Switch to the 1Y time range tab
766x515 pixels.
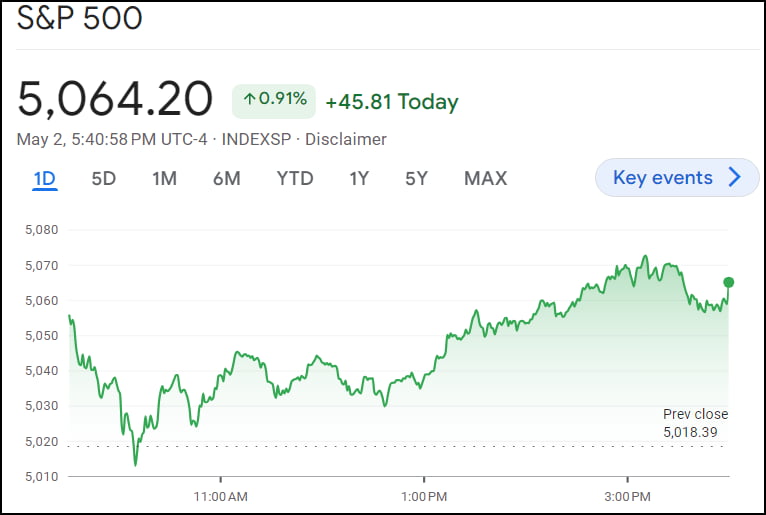pyautogui.click(x=359, y=178)
